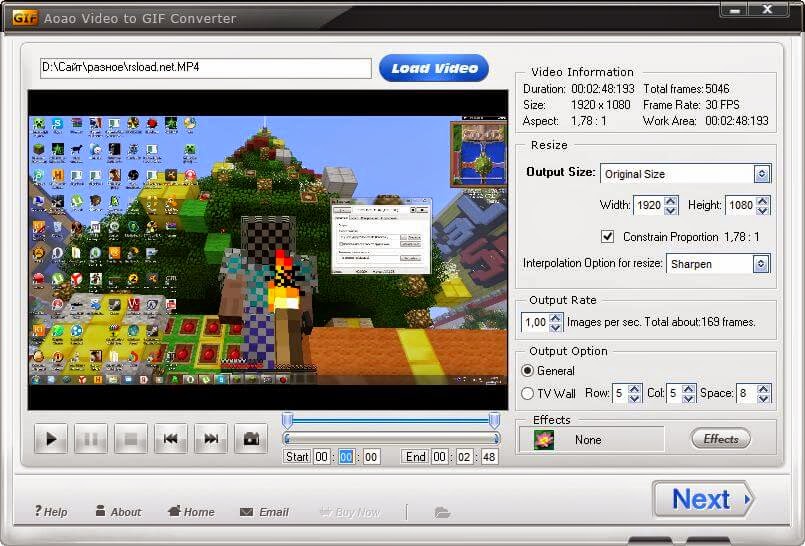Capture a snapshot with the camera icon
The image size is (805, 546).
coord(251,439)
